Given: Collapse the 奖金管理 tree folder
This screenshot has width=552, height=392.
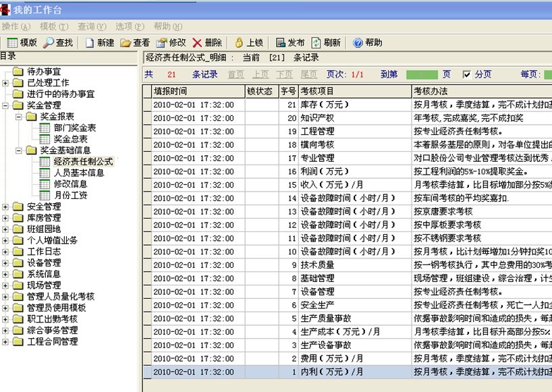Looking at the screenshot, I should point(5,106).
